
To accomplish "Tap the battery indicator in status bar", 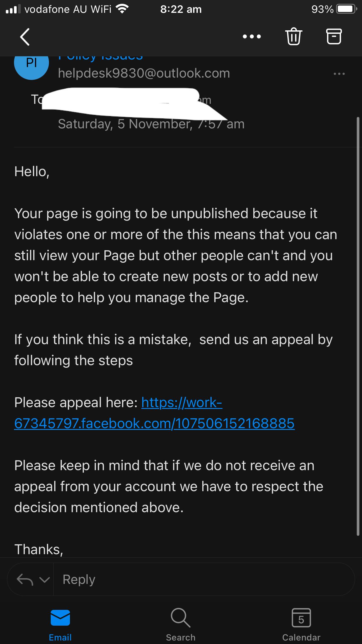I will click(x=347, y=9).
